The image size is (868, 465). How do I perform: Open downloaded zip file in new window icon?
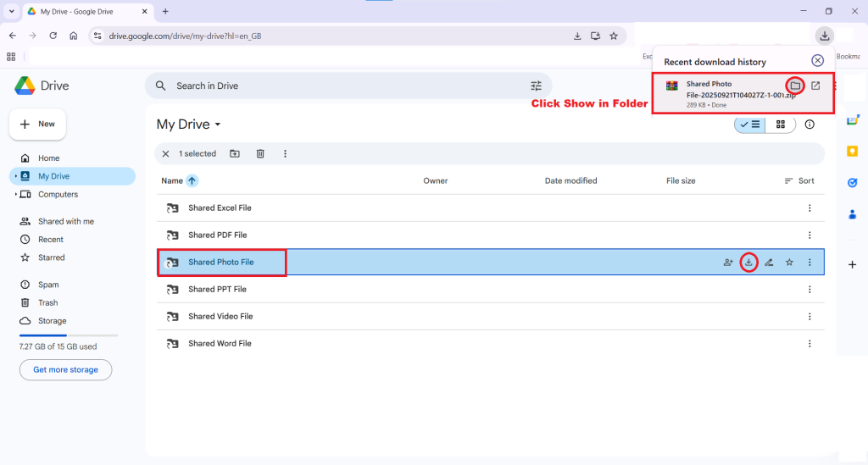click(815, 86)
